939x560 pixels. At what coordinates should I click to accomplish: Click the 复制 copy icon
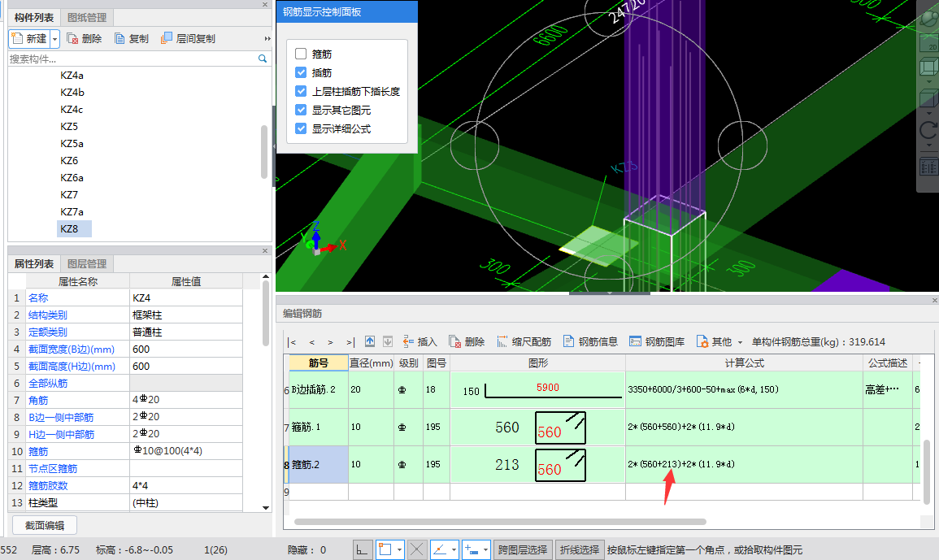pos(120,38)
